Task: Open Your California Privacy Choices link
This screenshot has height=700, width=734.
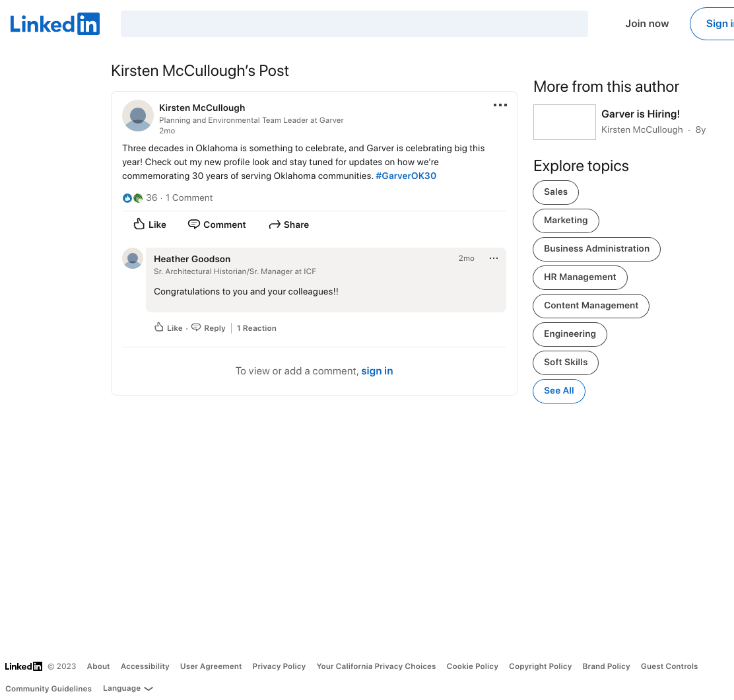Action: click(376, 666)
